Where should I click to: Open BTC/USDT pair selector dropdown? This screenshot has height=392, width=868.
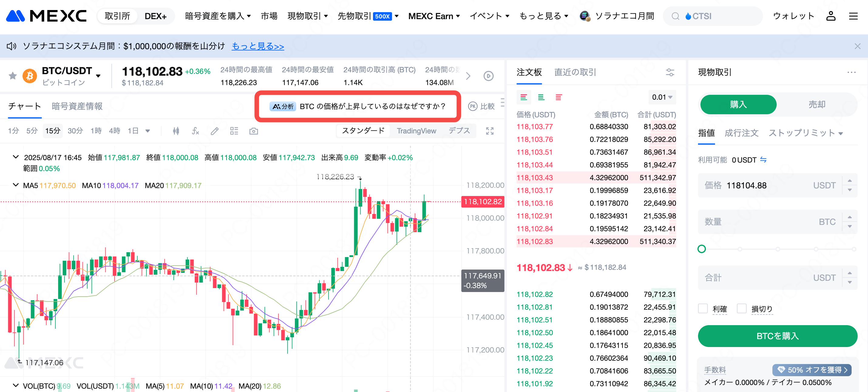pyautogui.click(x=98, y=76)
